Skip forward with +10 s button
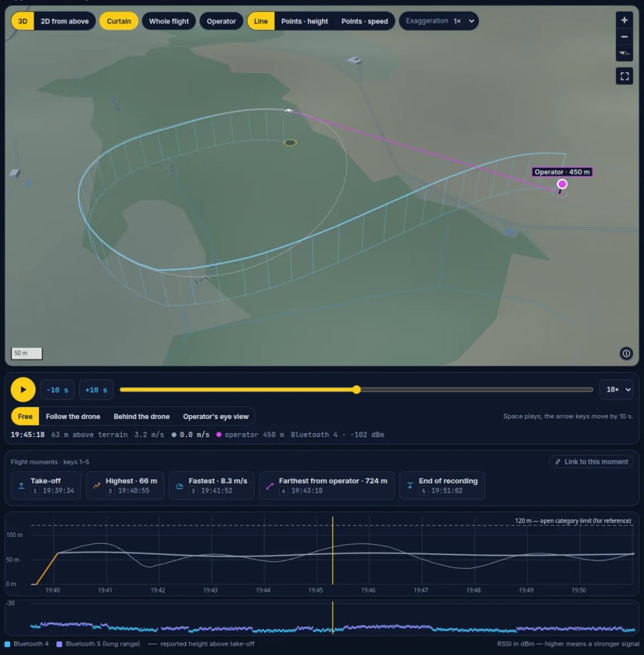 (x=96, y=390)
